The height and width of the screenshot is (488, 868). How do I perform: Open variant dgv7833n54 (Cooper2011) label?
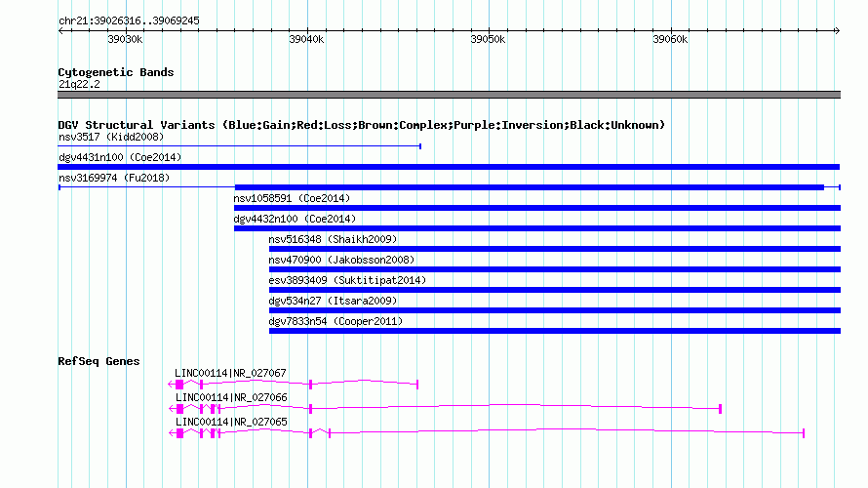click(335, 321)
